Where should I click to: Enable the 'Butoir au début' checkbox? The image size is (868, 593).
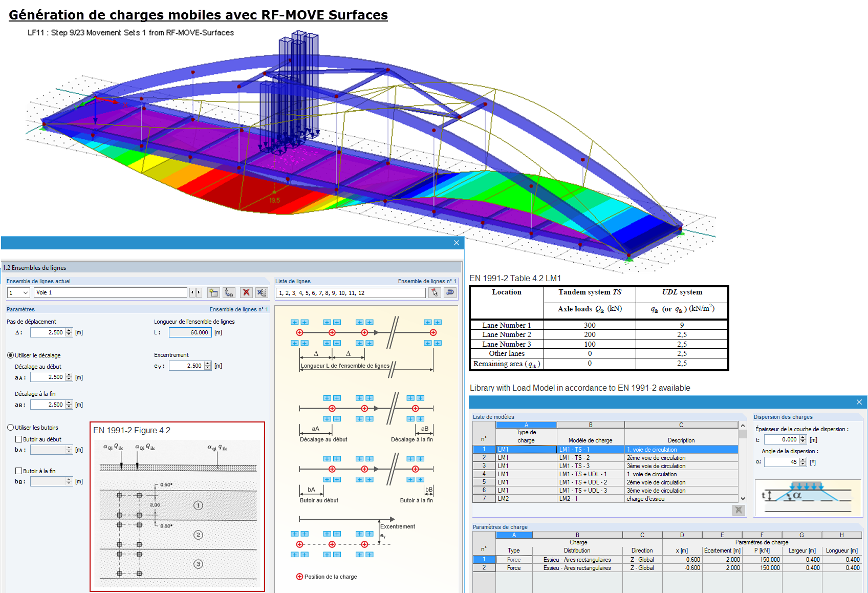pyautogui.click(x=19, y=439)
